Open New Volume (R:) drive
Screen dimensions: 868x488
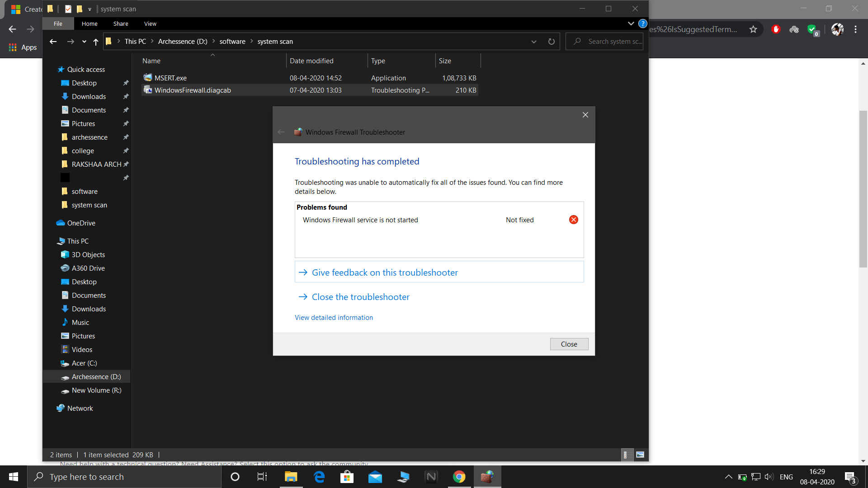[96, 390]
